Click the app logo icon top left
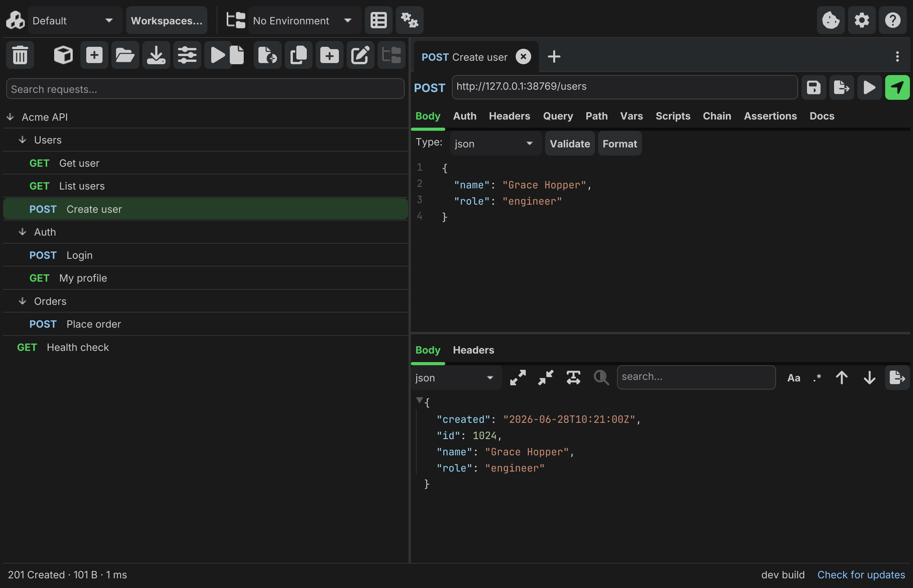 click(15, 20)
